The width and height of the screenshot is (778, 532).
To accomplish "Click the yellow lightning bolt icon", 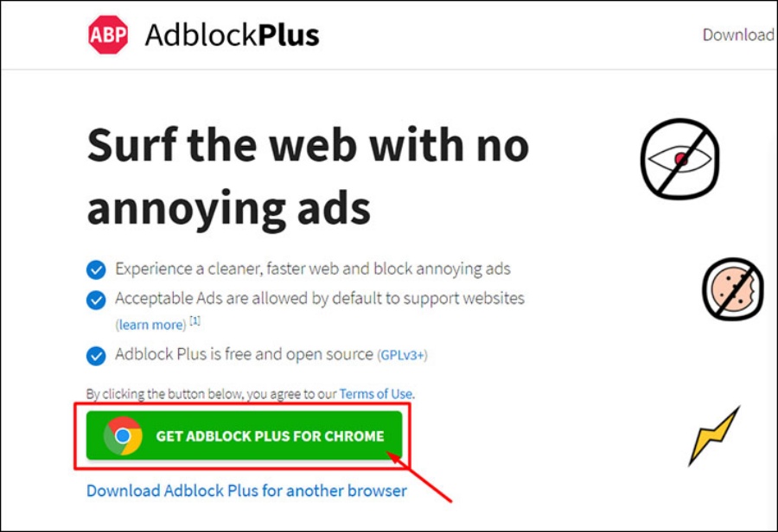I will click(714, 436).
